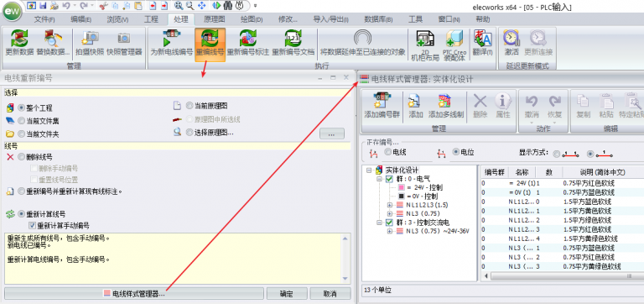Click the 电线样式管理器... button
Screen dimensions: 644x304
[134, 294]
